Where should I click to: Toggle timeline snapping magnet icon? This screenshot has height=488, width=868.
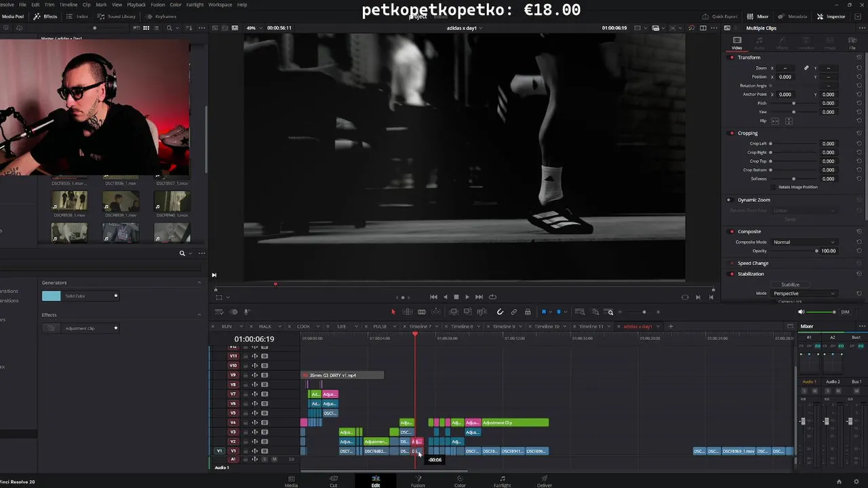coord(500,312)
